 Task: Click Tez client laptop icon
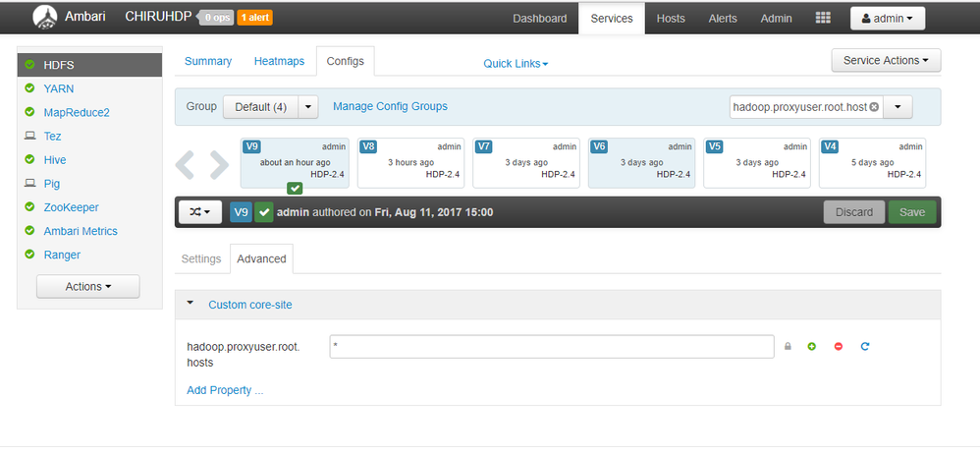click(29, 136)
